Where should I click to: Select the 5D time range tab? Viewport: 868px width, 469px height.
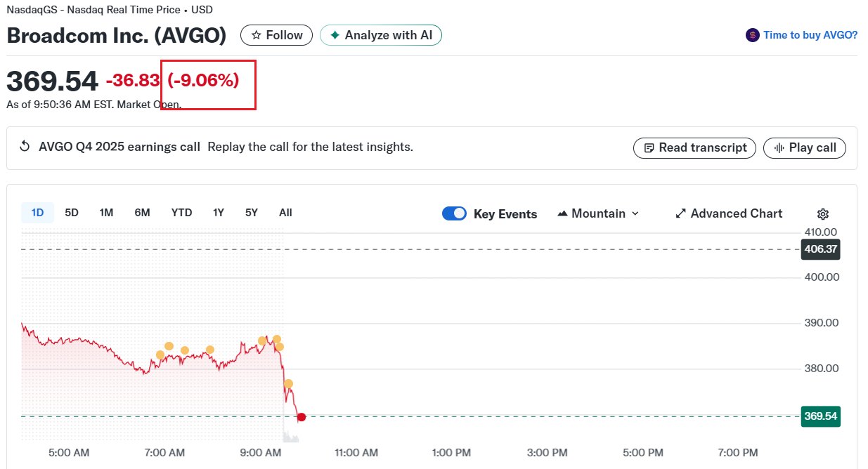(x=72, y=213)
